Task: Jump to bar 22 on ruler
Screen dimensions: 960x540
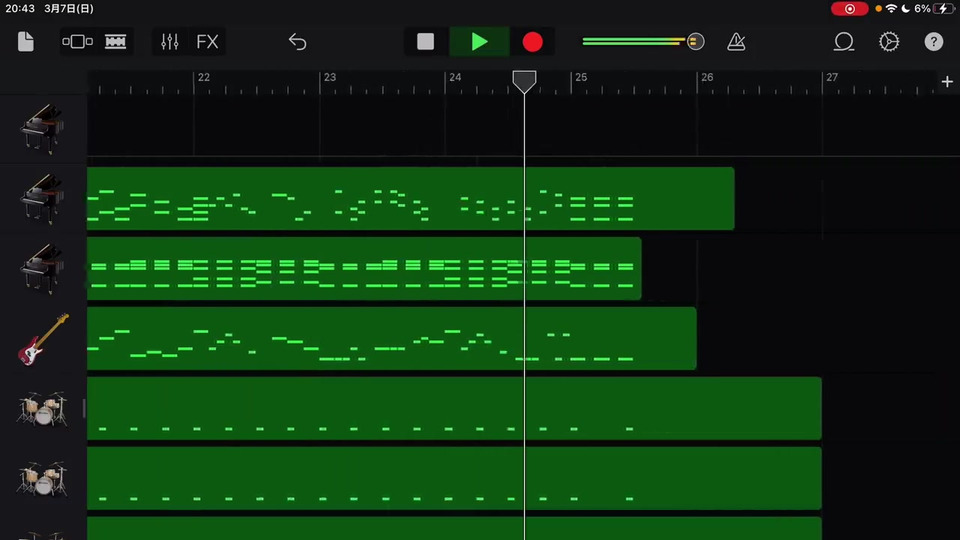Action: (203, 78)
